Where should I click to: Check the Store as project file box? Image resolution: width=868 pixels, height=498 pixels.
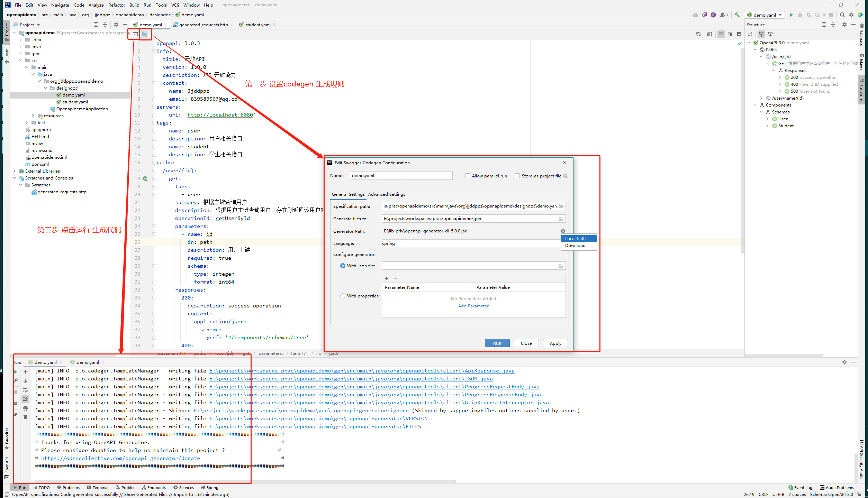(x=517, y=176)
